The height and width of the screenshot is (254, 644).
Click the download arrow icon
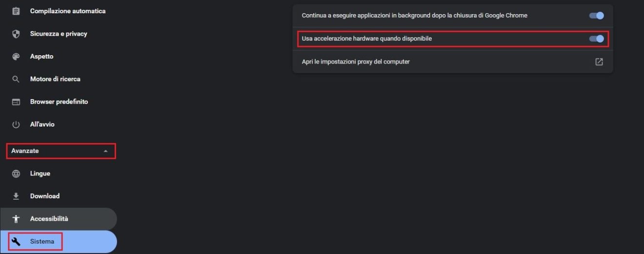coord(16,196)
